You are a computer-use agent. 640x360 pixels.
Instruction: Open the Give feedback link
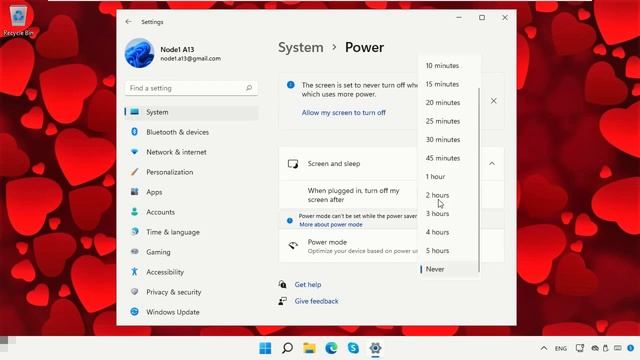(316, 301)
